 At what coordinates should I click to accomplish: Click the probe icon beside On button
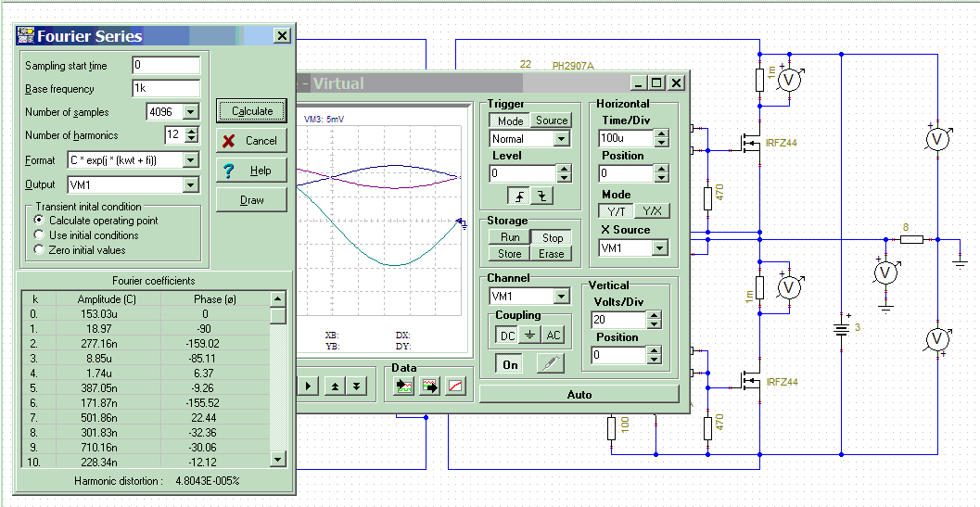click(x=550, y=364)
